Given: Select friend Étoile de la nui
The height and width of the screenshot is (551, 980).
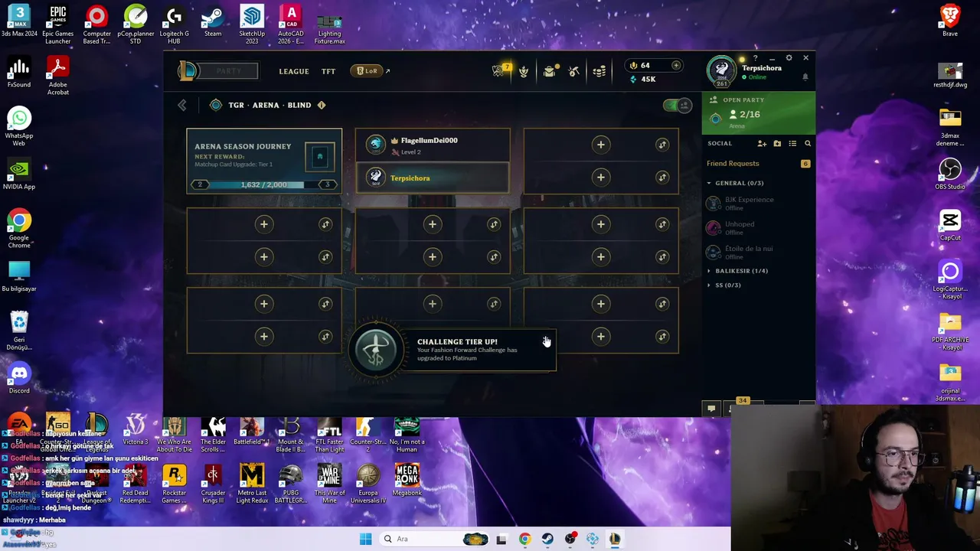Looking at the screenshot, I should point(758,253).
